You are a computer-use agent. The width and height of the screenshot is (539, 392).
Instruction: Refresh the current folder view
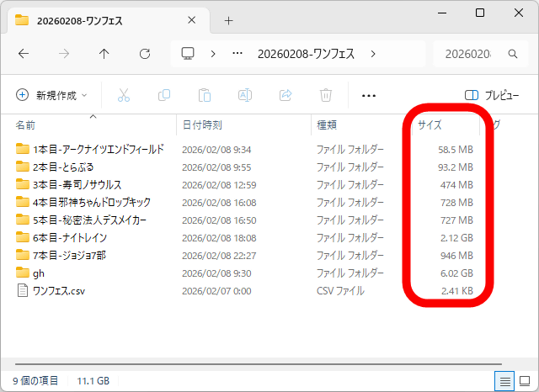tap(145, 53)
